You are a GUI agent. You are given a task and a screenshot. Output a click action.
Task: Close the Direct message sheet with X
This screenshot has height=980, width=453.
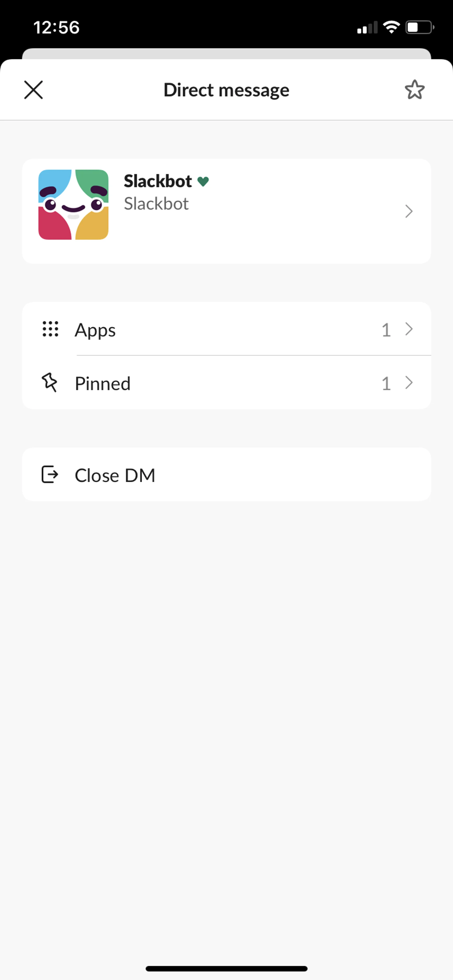pyautogui.click(x=34, y=90)
